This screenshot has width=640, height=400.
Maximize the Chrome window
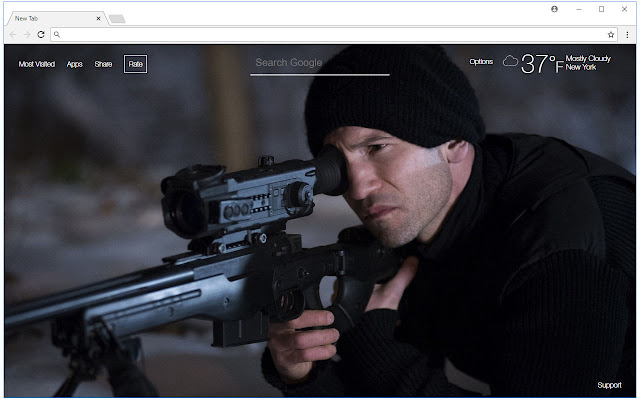[601, 9]
